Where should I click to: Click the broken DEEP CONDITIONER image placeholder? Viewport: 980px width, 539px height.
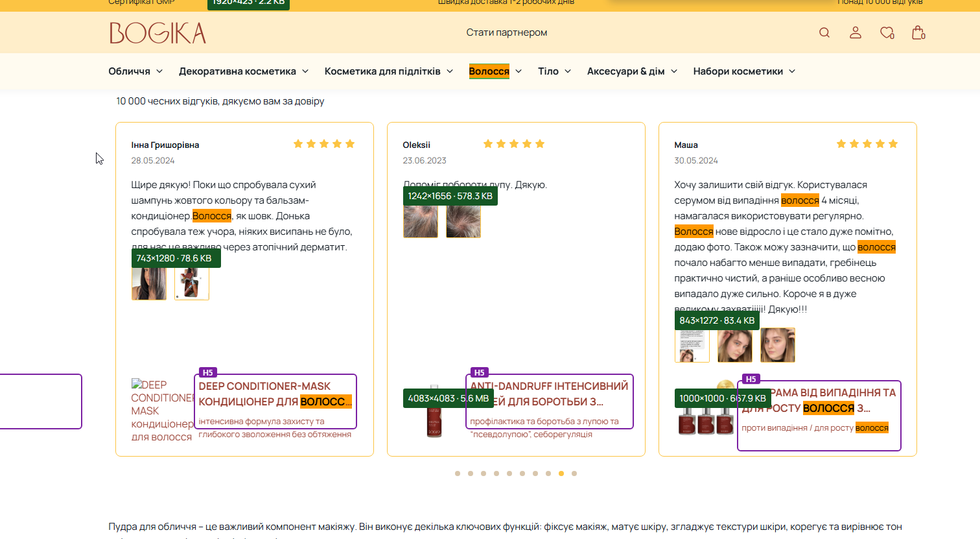pos(162,411)
